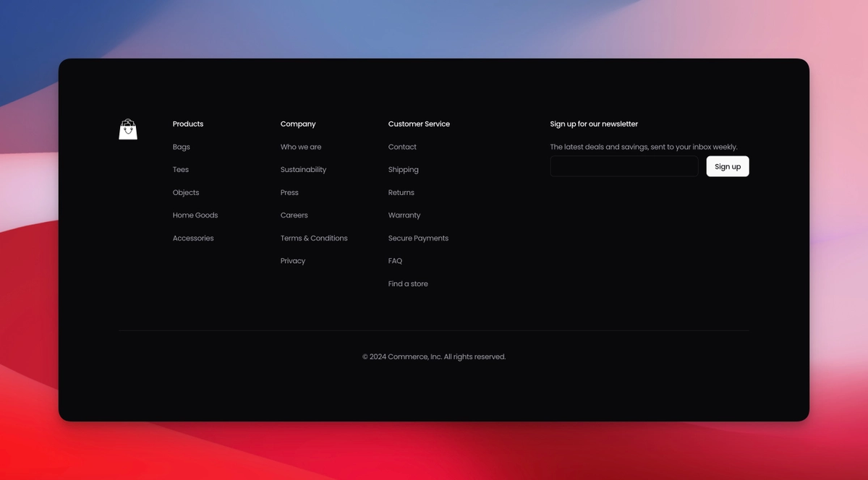The width and height of the screenshot is (868, 480).
Task: Go to the Careers link
Action: (294, 215)
